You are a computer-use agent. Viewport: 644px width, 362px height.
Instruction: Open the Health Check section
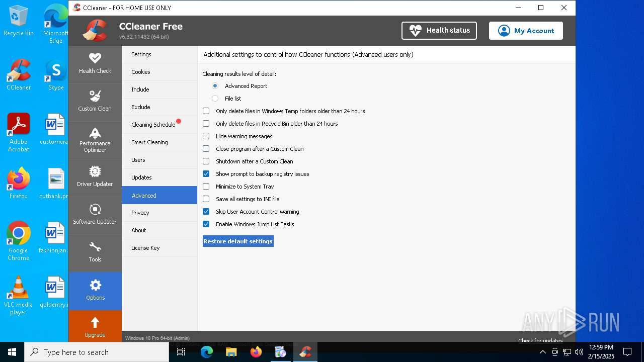tap(95, 64)
